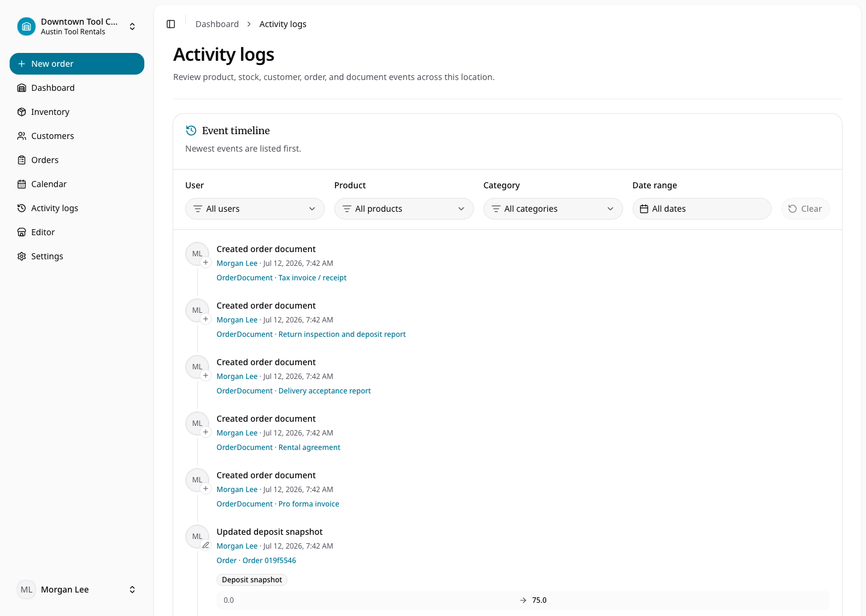Click ML avatar for Return inspection event
The image size is (866, 616).
(x=197, y=310)
